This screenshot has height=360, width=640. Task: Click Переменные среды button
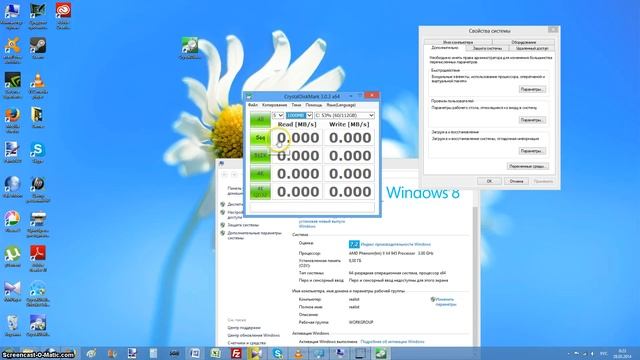pyautogui.click(x=527, y=166)
